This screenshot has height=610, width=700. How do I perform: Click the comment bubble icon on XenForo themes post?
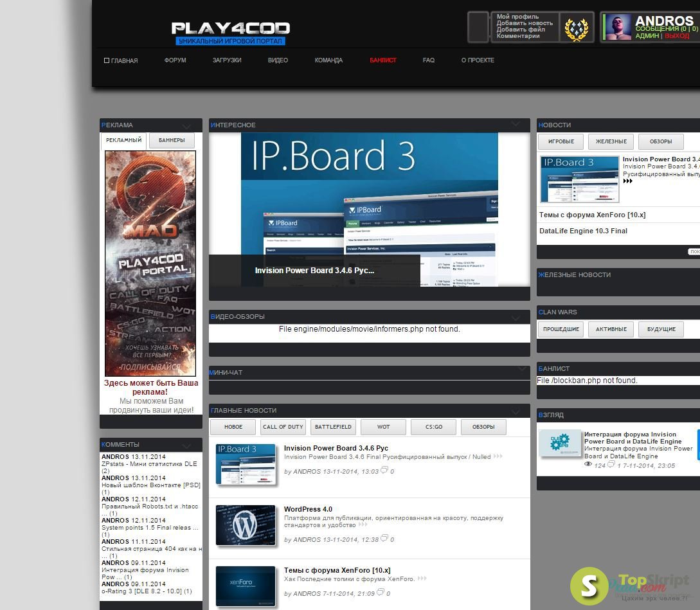pyautogui.click(x=381, y=592)
